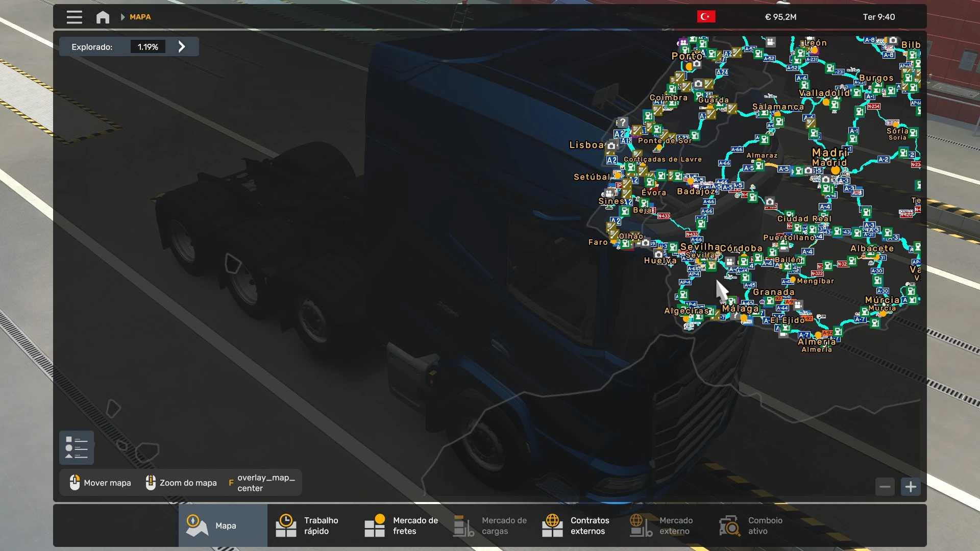The image size is (980, 551).
Task: Zoom out map with minus button
Action: click(x=885, y=487)
